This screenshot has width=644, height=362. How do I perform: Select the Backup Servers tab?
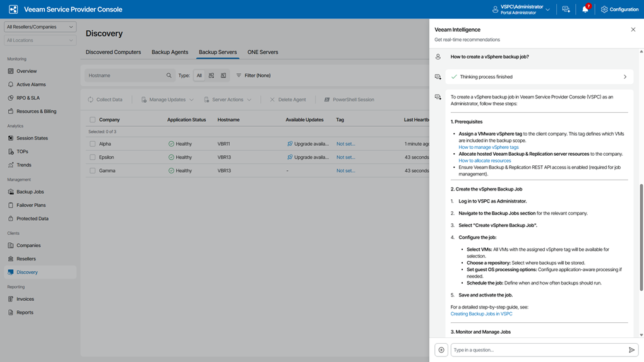point(218,52)
